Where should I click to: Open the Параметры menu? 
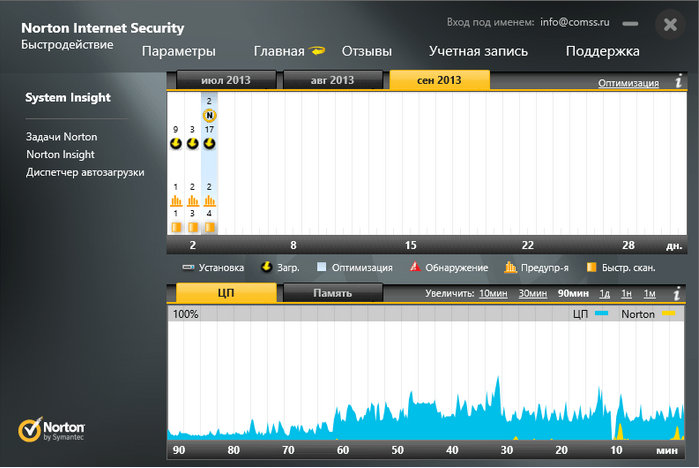(178, 51)
